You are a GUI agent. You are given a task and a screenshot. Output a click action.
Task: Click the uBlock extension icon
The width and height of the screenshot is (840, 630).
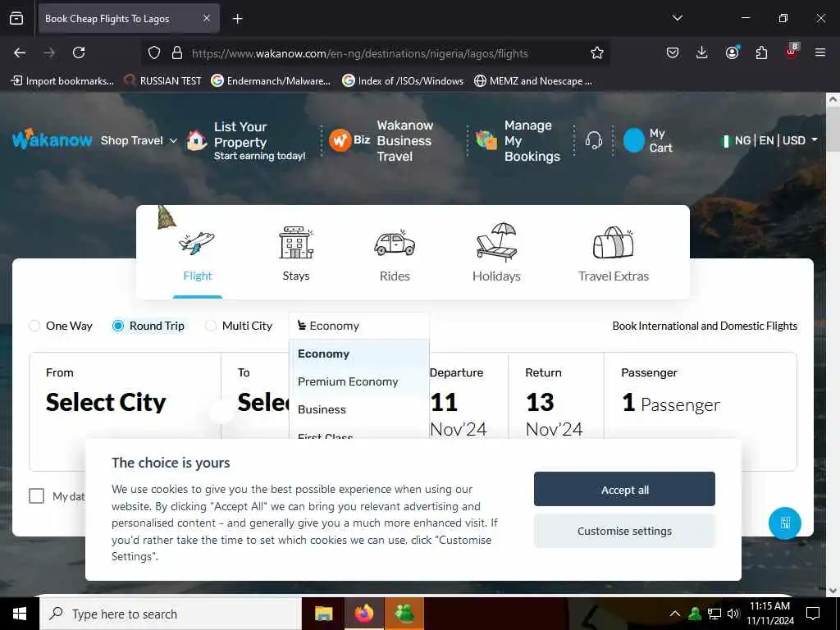click(792, 52)
